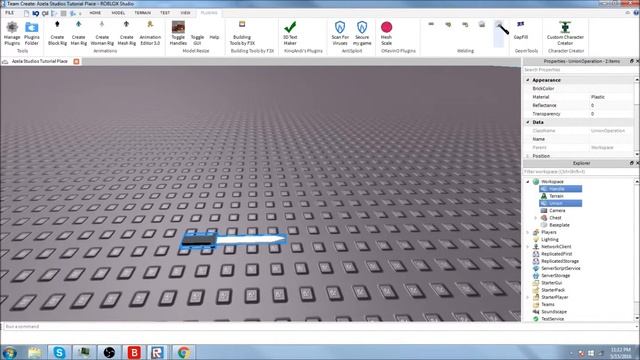Expand the Chest node in Explorer

click(536, 218)
